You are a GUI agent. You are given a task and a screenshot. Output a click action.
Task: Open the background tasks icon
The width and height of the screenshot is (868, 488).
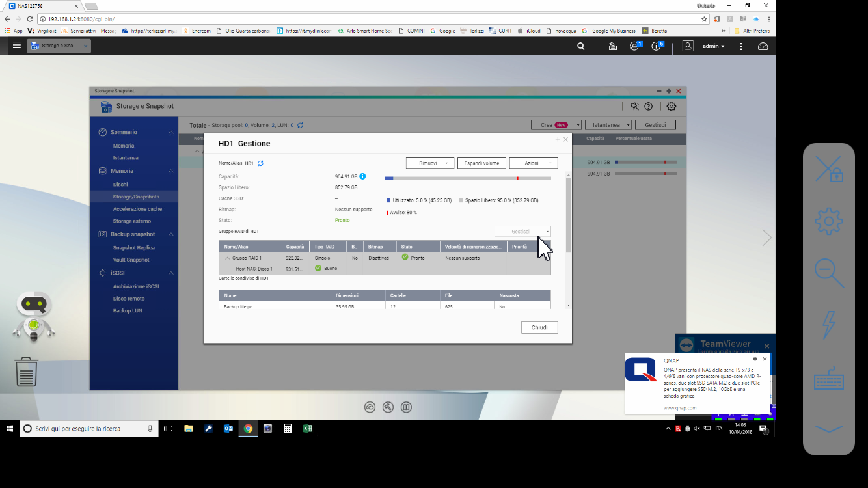(x=612, y=46)
